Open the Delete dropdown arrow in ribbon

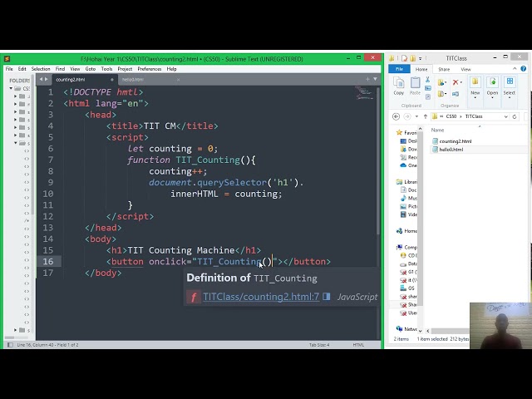(x=461, y=82)
